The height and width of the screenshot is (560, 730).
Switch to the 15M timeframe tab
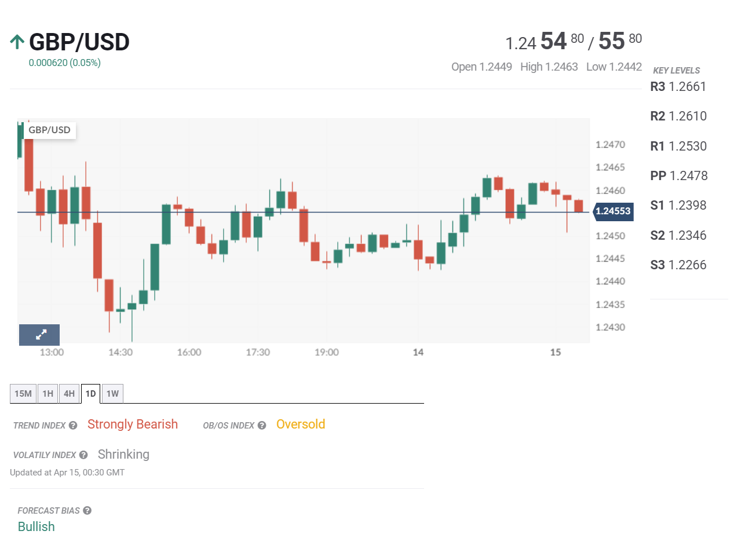pos(23,393)
